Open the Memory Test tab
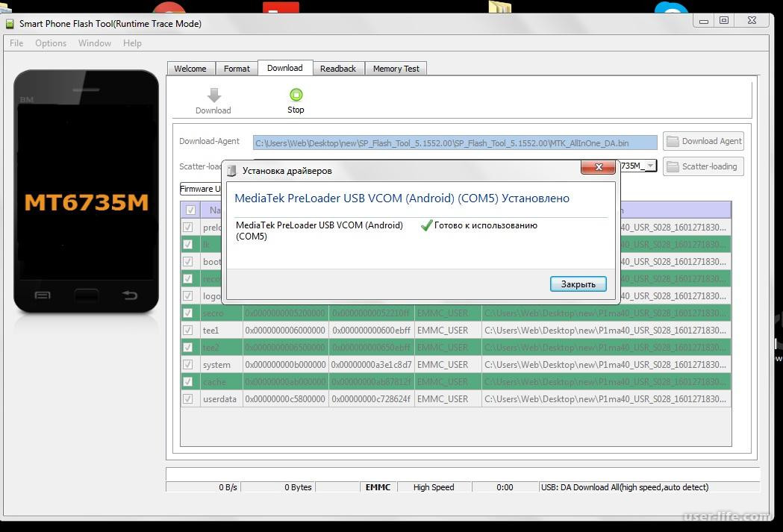This screenshot has height=532, width=783. pos(396,69)
